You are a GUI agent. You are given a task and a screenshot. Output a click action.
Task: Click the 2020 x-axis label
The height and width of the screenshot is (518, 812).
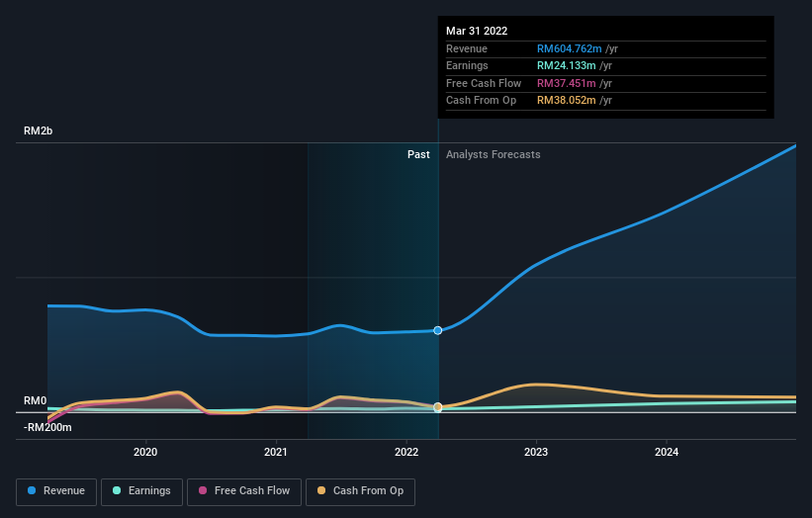(145, 452)
